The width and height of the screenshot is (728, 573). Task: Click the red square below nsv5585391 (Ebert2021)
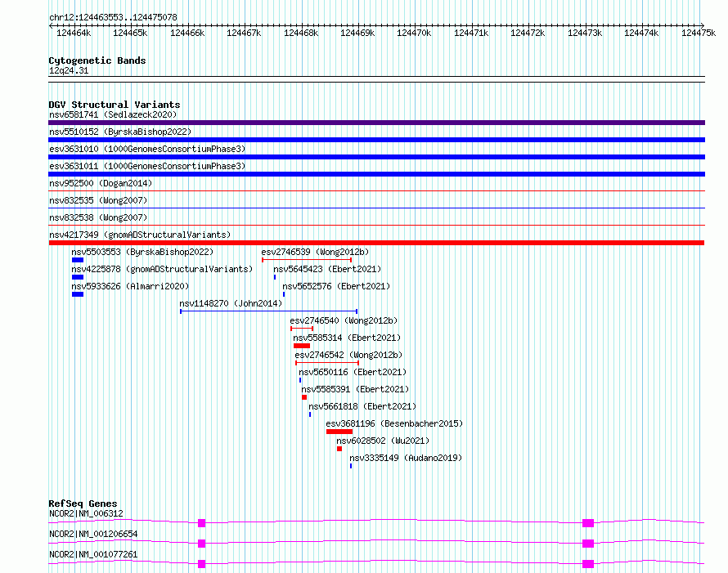click(x=304, y=397)
